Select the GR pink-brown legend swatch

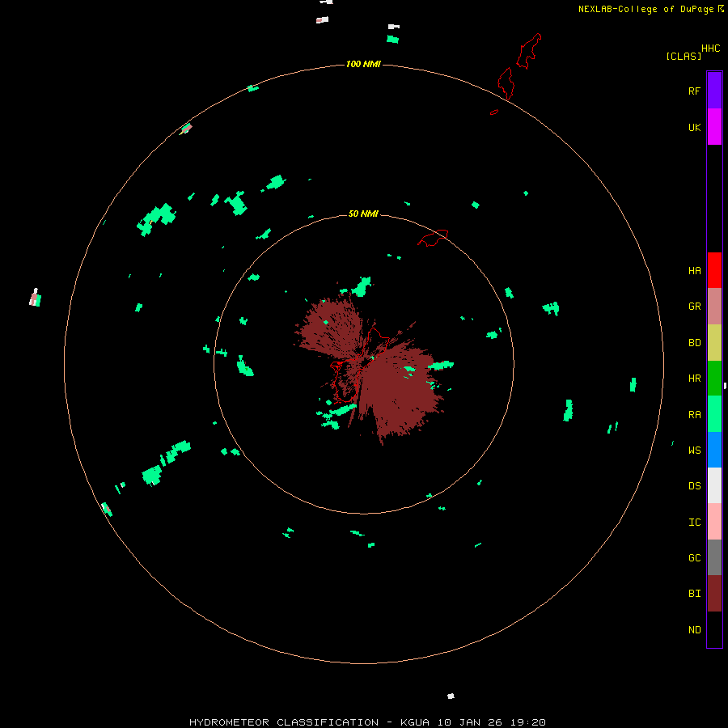point(714,307)
